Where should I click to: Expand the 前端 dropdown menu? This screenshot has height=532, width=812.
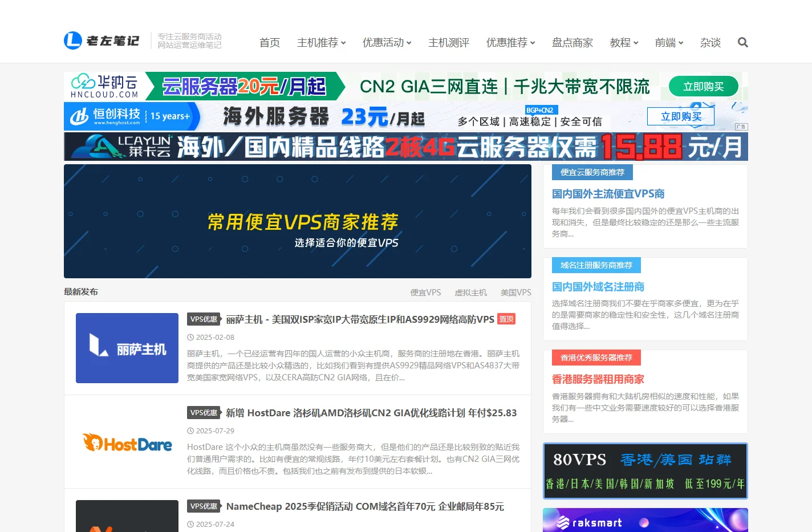pyautogui.click(x=669, y=43)
